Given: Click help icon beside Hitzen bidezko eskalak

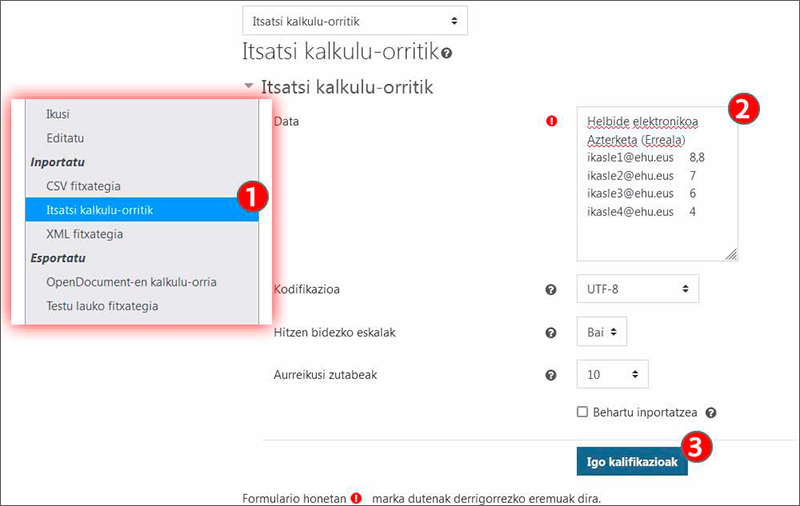Looking at the screenshot, I should [550, 333].
